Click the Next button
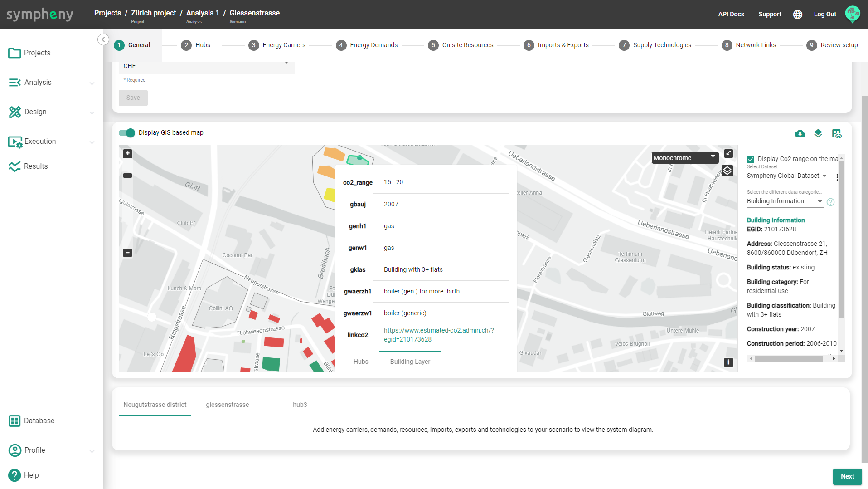Image resolution: width=868 pixels, height=489 pixels. click(847, 476)
